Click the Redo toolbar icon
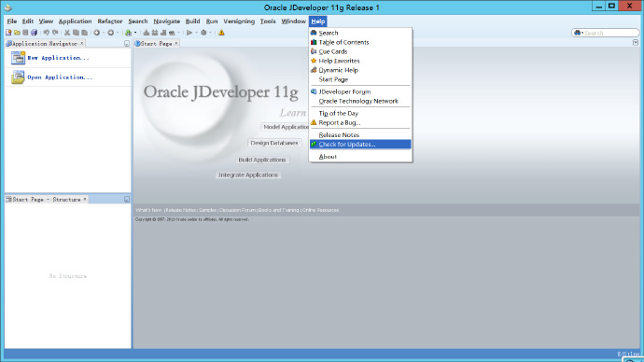This screenshot has height=362, width=644. tap(55, 33)
